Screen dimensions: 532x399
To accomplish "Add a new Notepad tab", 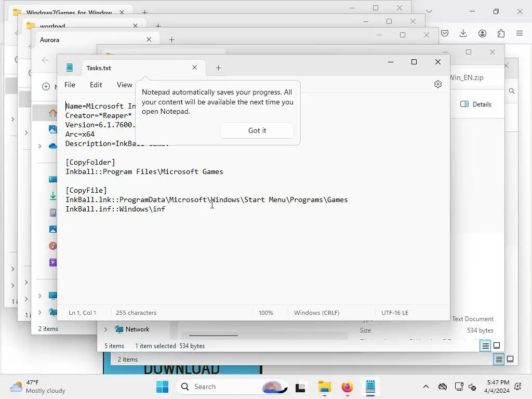I will (x=219, y=68).
